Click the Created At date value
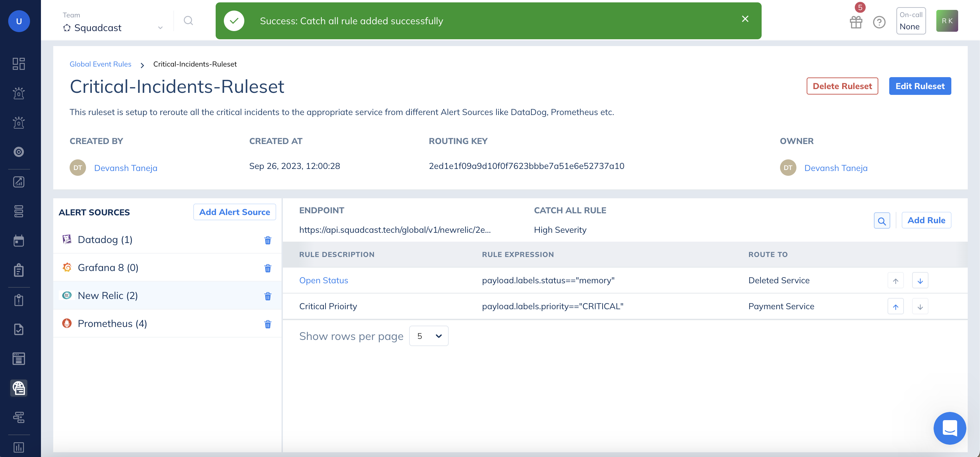The width and height of the screenshot is (980, 457). tap(294, 166)
